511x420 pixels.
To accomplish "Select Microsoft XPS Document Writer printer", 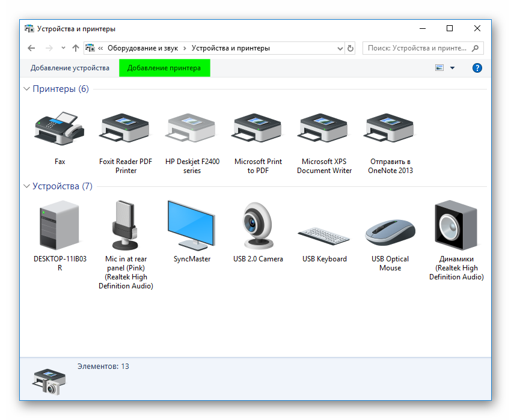I will point(324,128).
